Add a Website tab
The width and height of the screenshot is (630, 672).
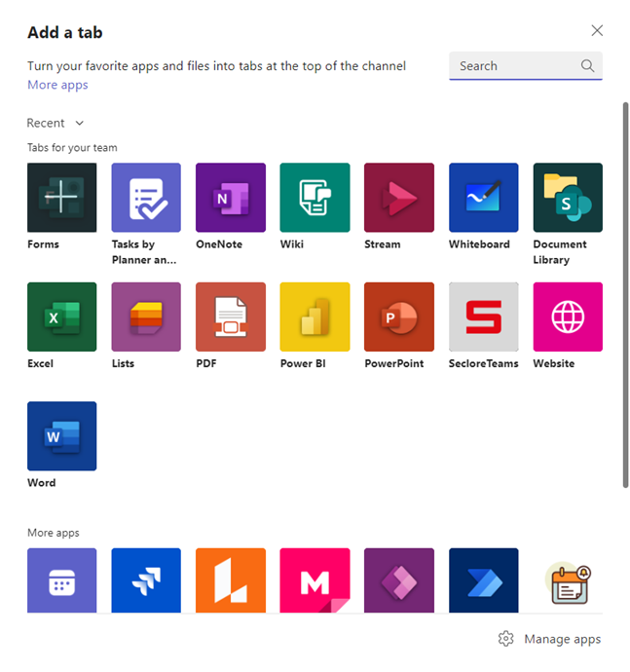(568, 317)
